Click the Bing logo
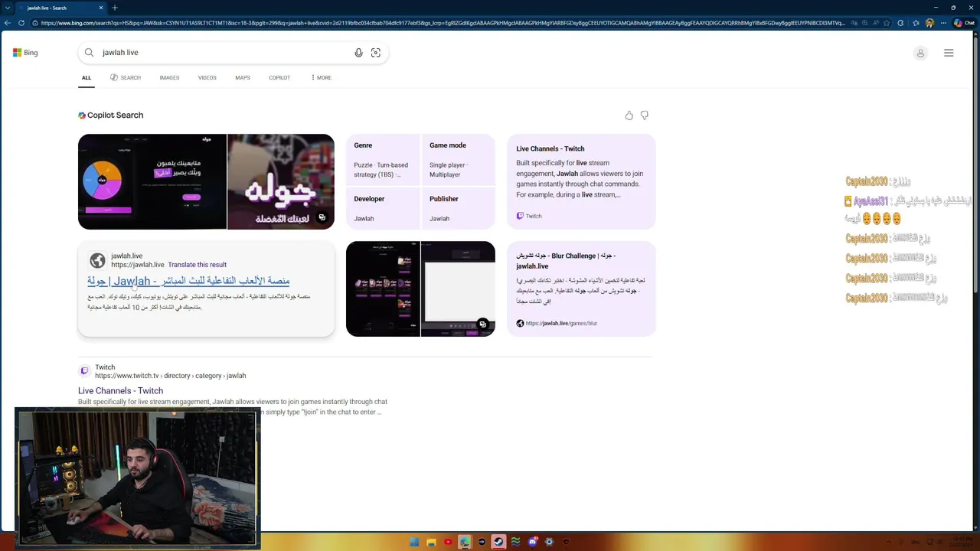Image resolution: width=980 pixels, height=551 pixels. click(25, 53)
